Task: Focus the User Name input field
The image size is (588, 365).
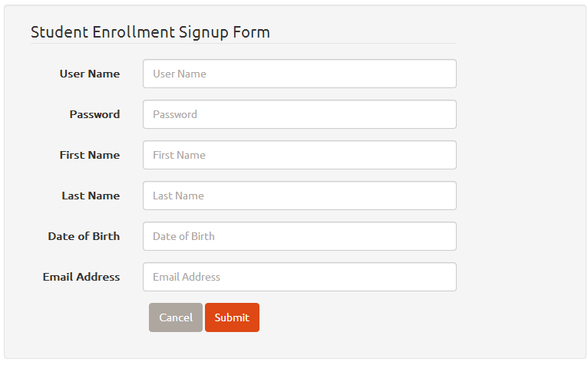Action: click(299, 74)
